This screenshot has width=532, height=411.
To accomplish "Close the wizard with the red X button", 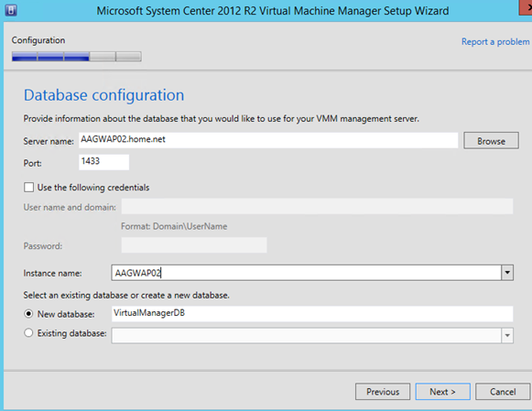I will [x=527, y=7].
